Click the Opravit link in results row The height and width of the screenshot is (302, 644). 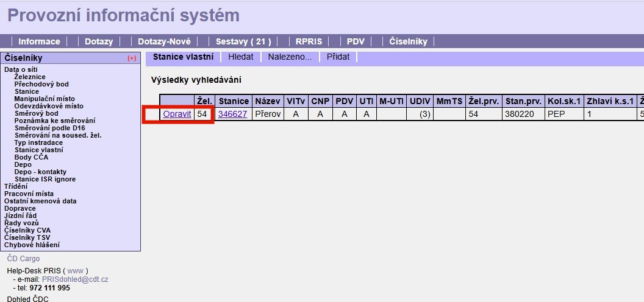click(x=177, y=114)
